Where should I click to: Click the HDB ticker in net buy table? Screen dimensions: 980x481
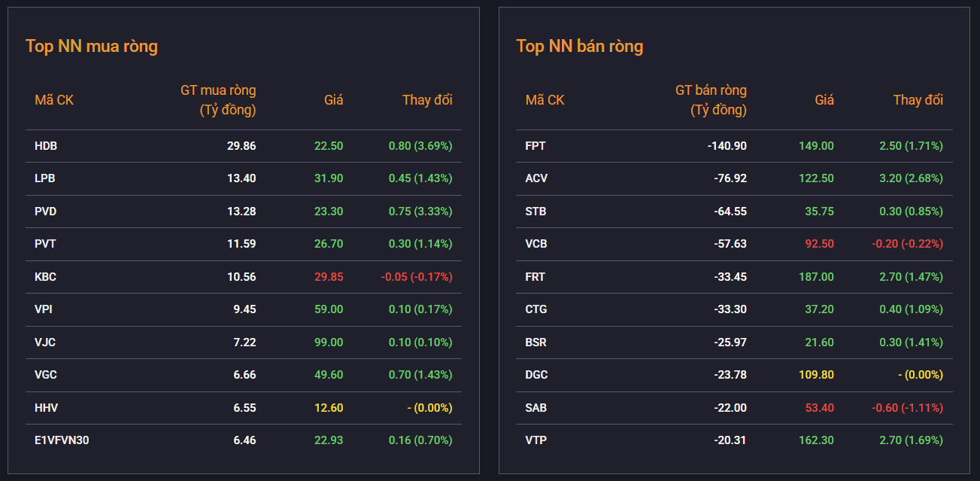click(x=46, y=146)
